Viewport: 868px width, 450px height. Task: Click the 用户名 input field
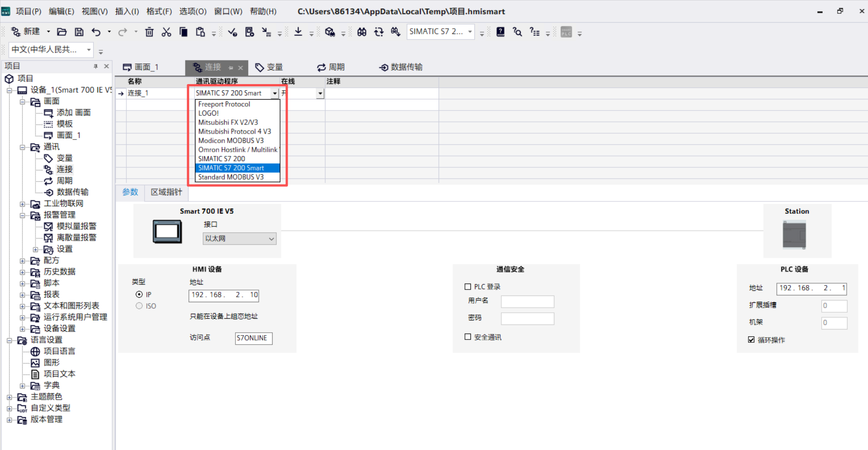(x=527, y=301)
